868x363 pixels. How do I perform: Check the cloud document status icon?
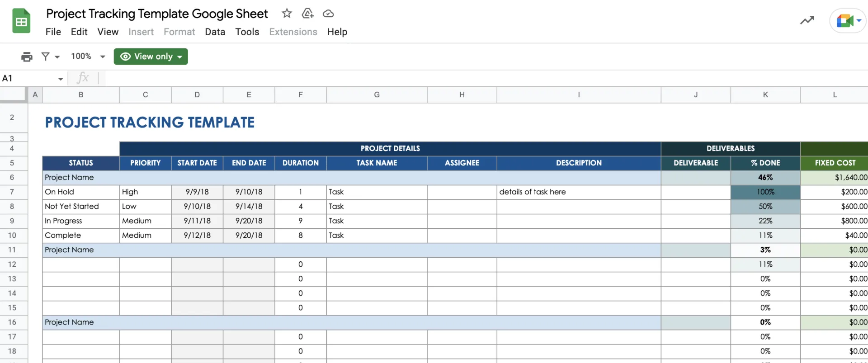(328, 14)
